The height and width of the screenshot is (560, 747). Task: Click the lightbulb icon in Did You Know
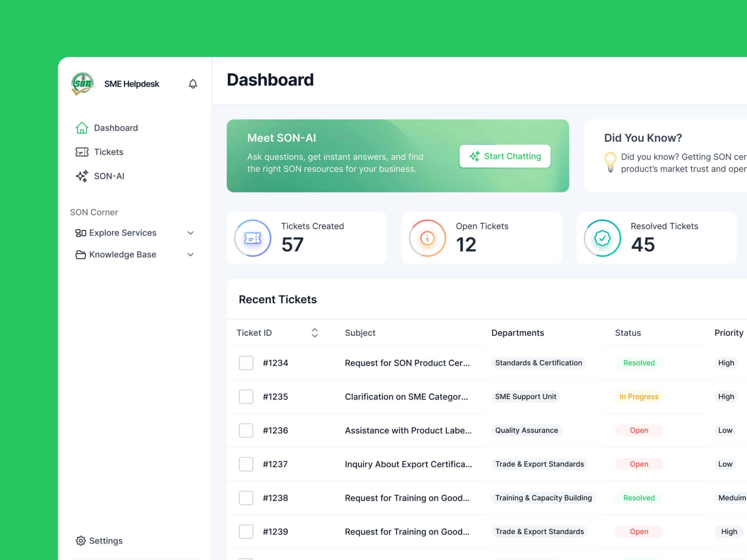[x=610, y=162]
